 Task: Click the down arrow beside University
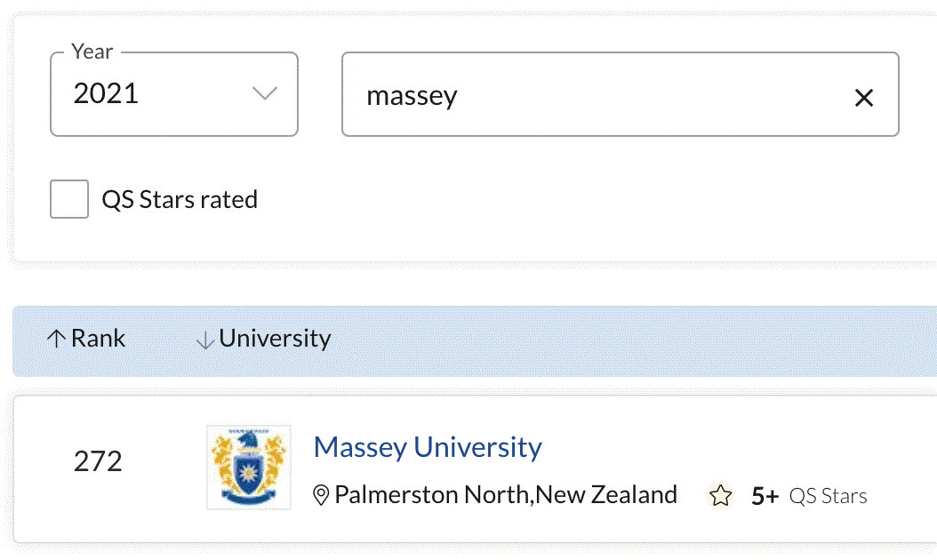[x=205, y=340]
